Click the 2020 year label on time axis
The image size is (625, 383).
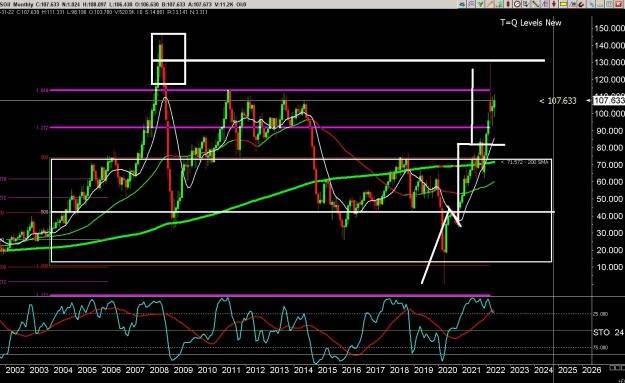pos(448,370)
